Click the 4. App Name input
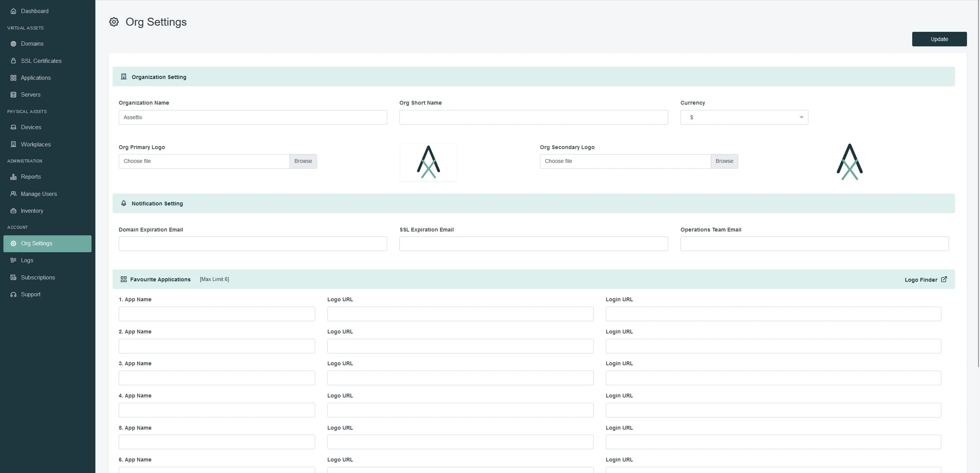 click(217, 410)
